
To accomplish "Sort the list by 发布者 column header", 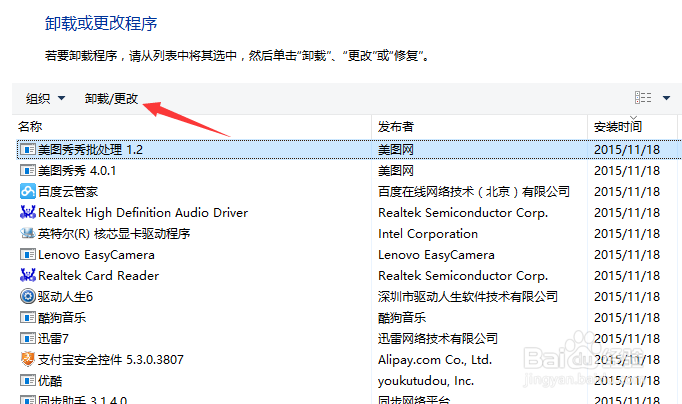I will coord(396,126).
